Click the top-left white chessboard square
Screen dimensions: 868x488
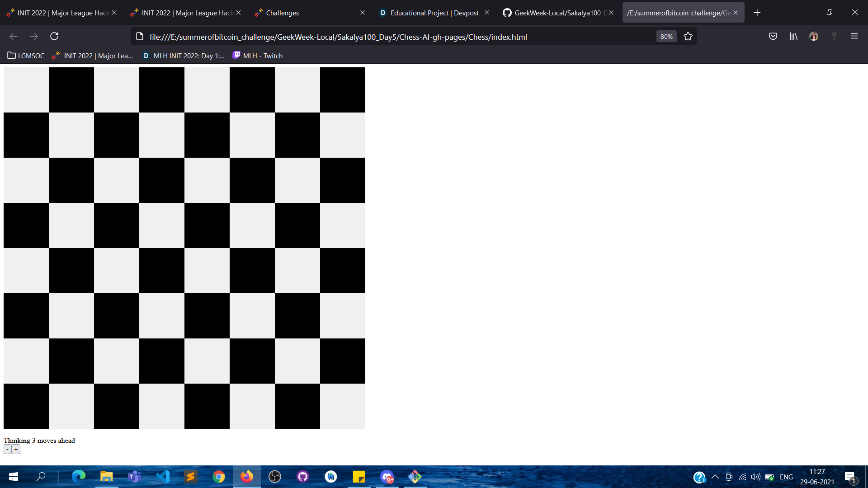point(26,90)
